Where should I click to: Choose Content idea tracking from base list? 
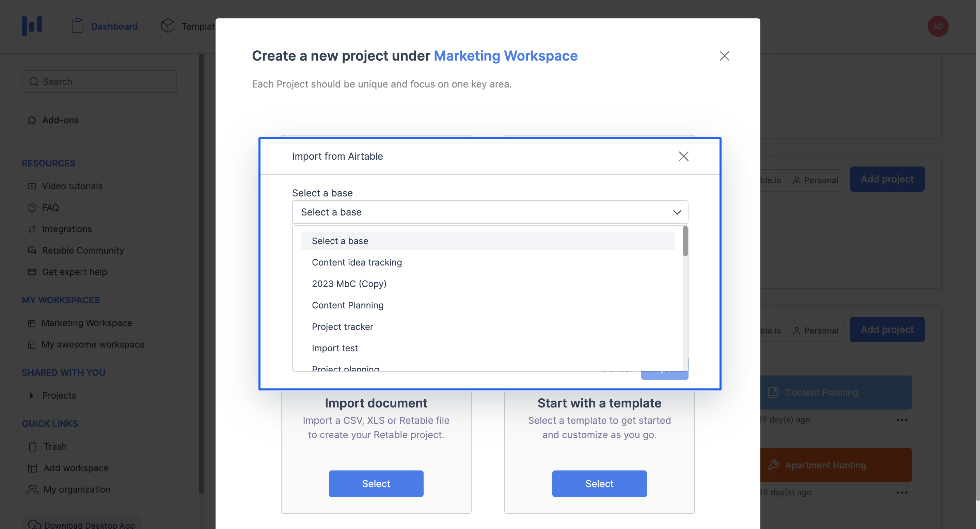[357, 262]
